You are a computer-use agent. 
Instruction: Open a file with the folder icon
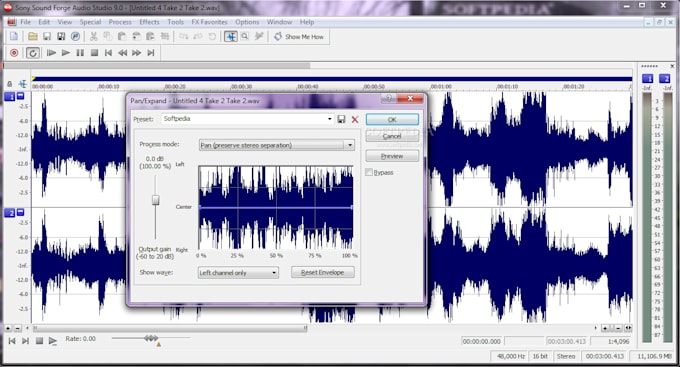point(33,37)
